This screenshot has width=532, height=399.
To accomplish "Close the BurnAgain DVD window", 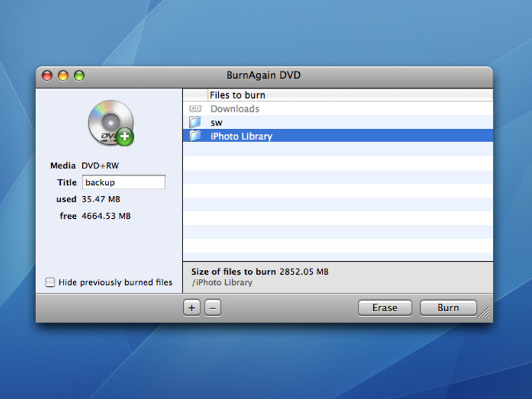I will 47,76.
